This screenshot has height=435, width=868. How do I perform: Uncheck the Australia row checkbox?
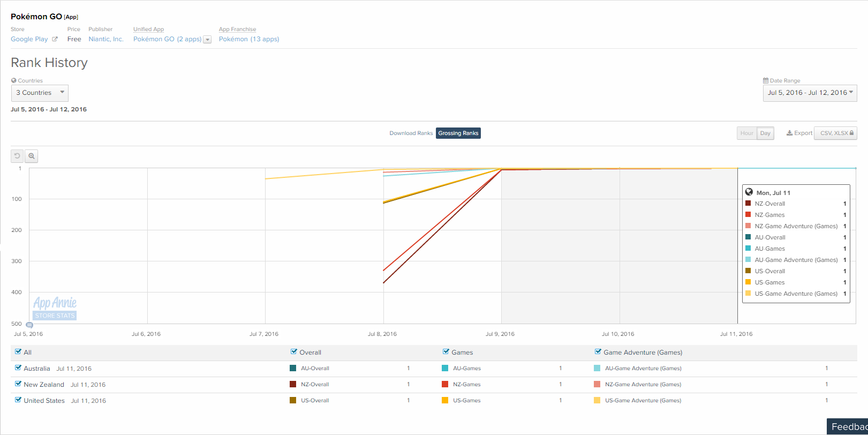[x=18, y=368]
